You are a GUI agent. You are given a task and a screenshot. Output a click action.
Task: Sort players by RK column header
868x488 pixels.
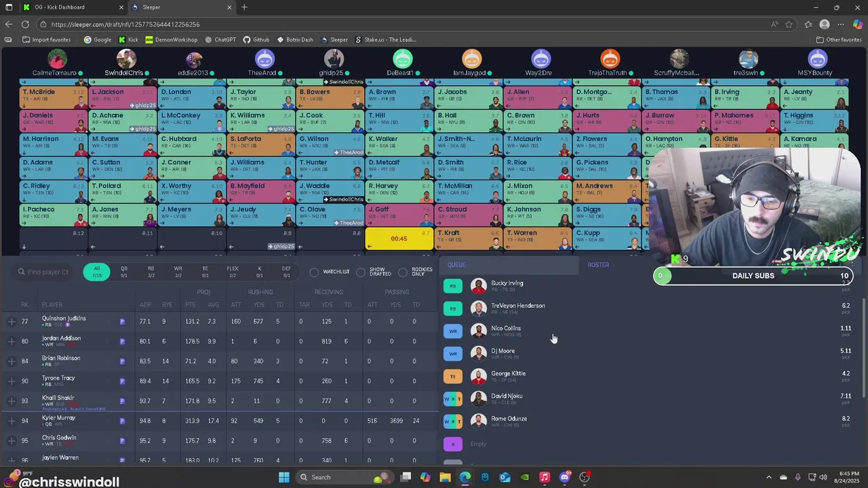tap(24, 305)
